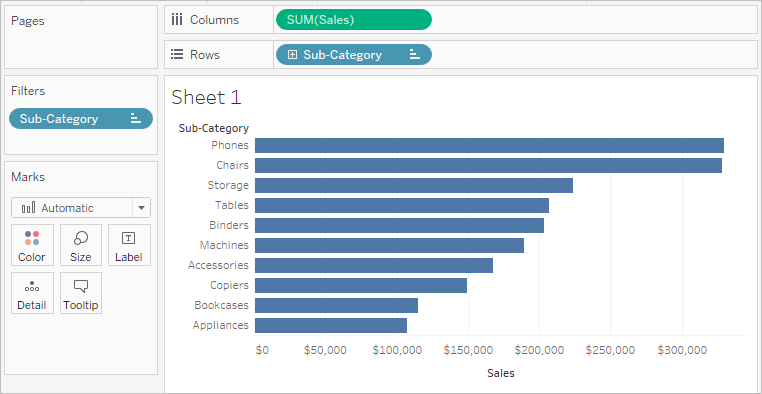Select the Machines bar
This screenshot has height=394, width=762.
click(390, 245)
